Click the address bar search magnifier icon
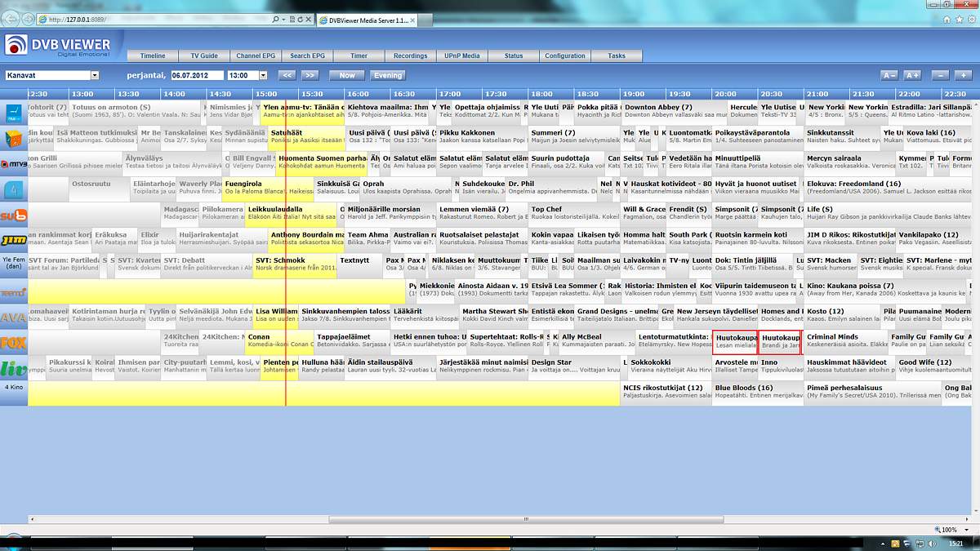 pyautogui.click(x=276, y=19)
